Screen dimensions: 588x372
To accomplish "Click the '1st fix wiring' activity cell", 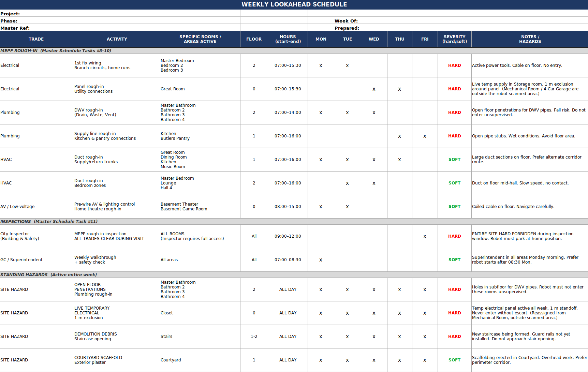I will point(117,65).
